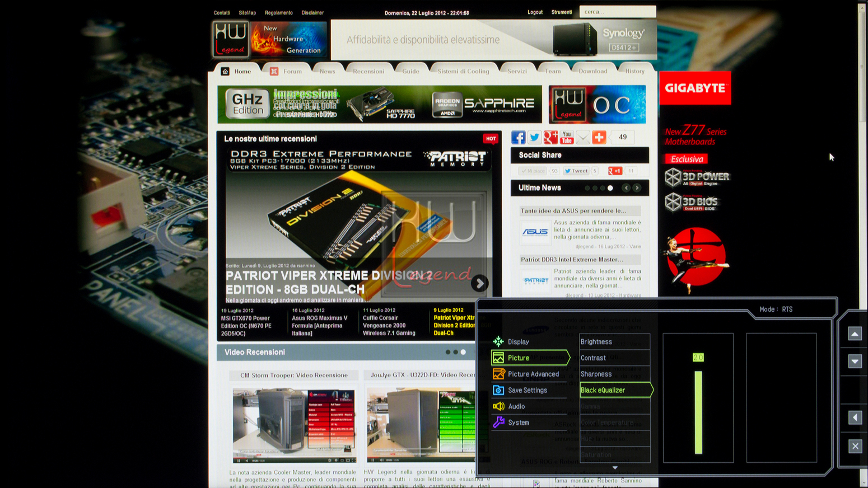Click the Gigabyte red banner ad
The width and height of the screenshot is (868, 488).
pos(695,88)
